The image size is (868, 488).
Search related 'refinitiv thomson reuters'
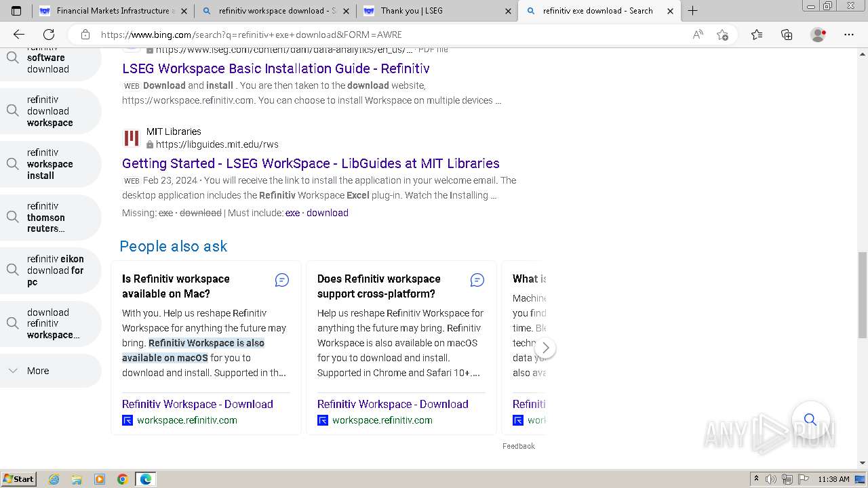pos(51,218)
